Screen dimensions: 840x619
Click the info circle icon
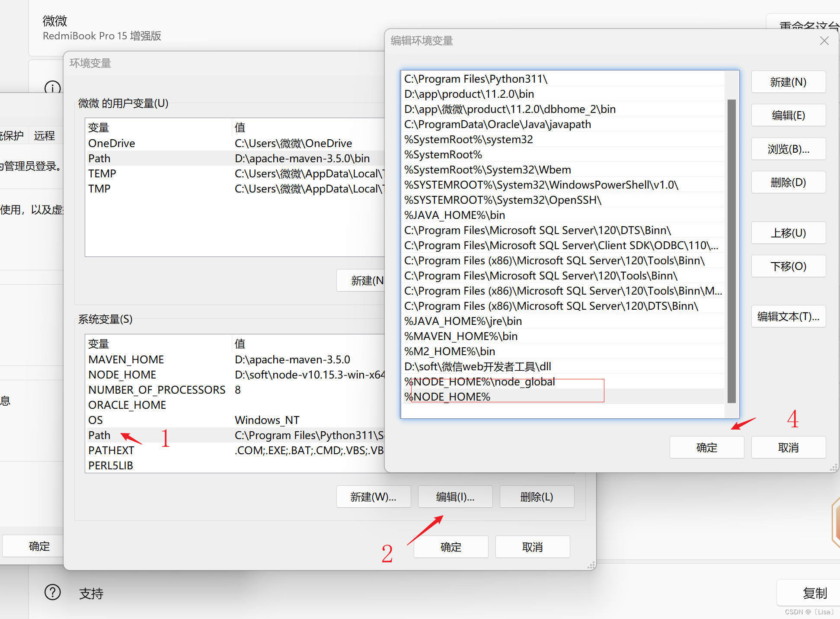[x=53, y=87]
